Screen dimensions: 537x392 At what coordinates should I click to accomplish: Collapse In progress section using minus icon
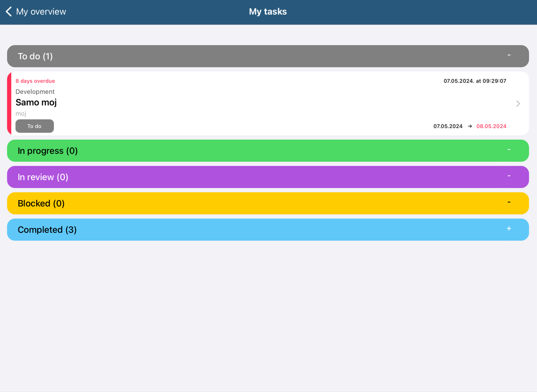click(x=509, y=150)
